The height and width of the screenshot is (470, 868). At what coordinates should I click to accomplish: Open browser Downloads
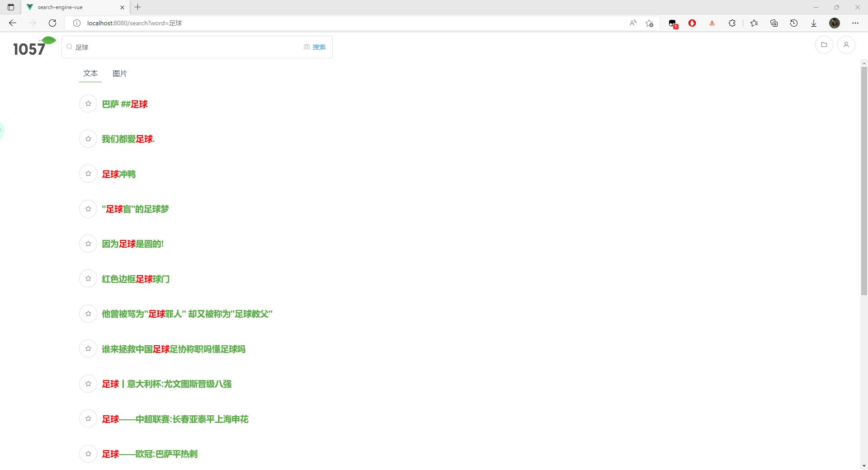click(814, 23)
